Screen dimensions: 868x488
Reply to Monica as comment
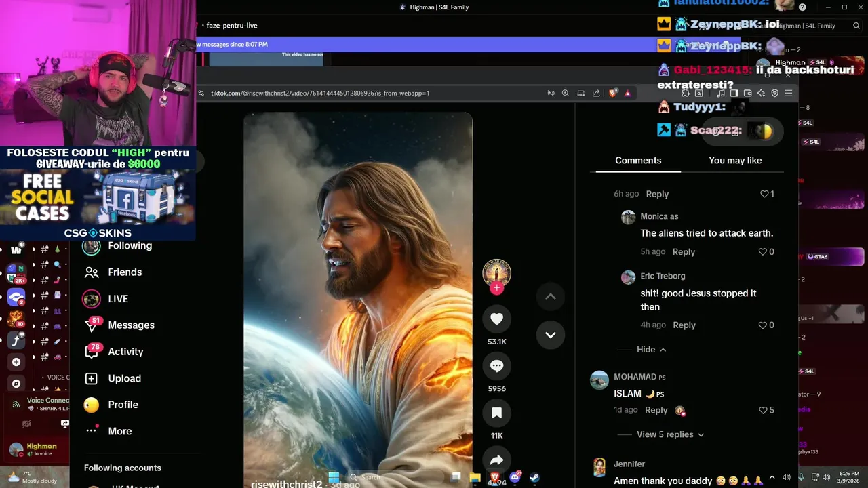pos(684,252)
